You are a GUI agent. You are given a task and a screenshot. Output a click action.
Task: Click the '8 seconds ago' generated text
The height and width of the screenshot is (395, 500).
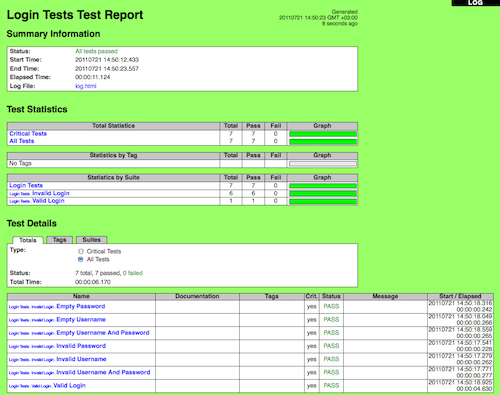[x=340, y=24]
